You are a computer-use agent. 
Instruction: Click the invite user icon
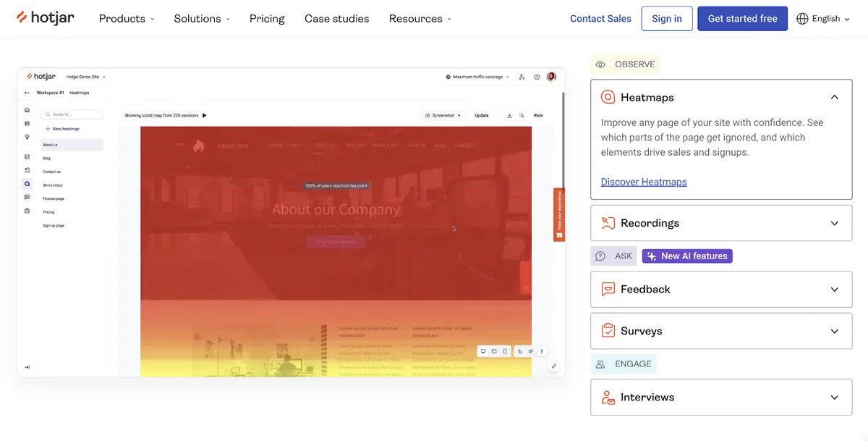[x=523, y=77]
